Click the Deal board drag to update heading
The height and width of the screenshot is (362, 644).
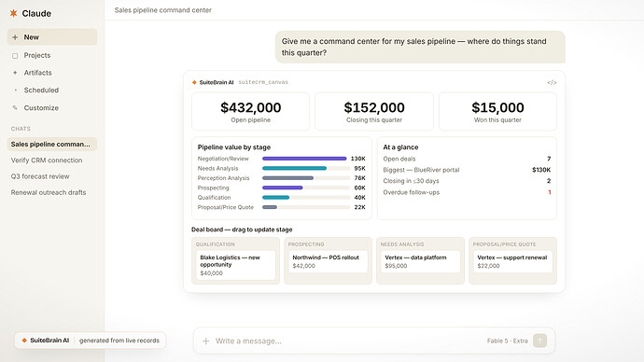point(242,230)
